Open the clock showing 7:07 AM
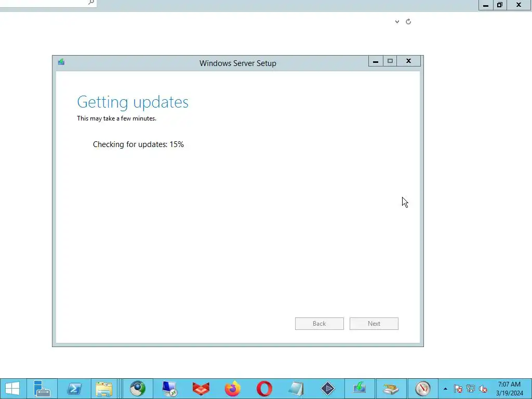This screenshot has height=399, width=532. pos(509,389)
